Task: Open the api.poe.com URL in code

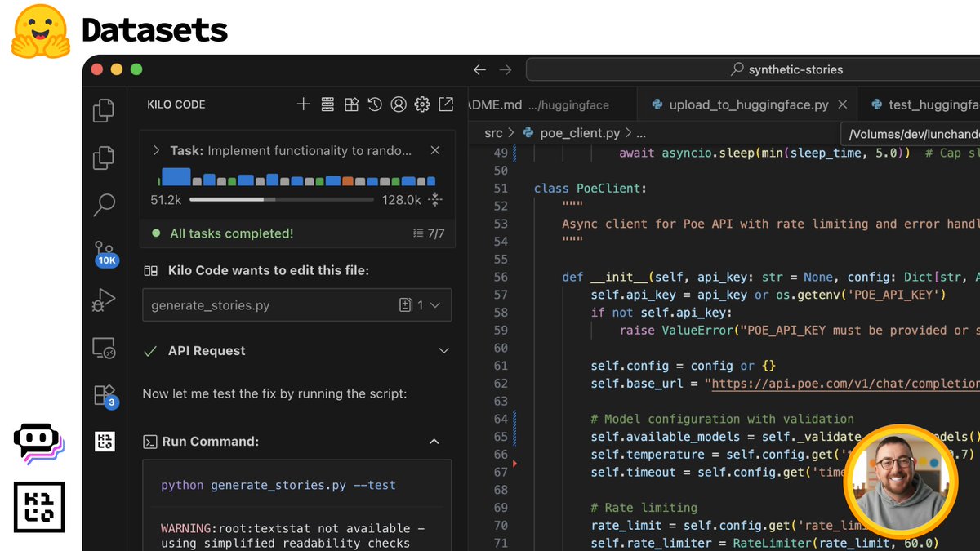Action: click(844, 384)
